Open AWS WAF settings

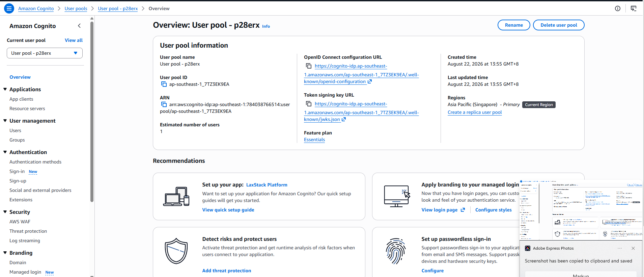[20, 222]
